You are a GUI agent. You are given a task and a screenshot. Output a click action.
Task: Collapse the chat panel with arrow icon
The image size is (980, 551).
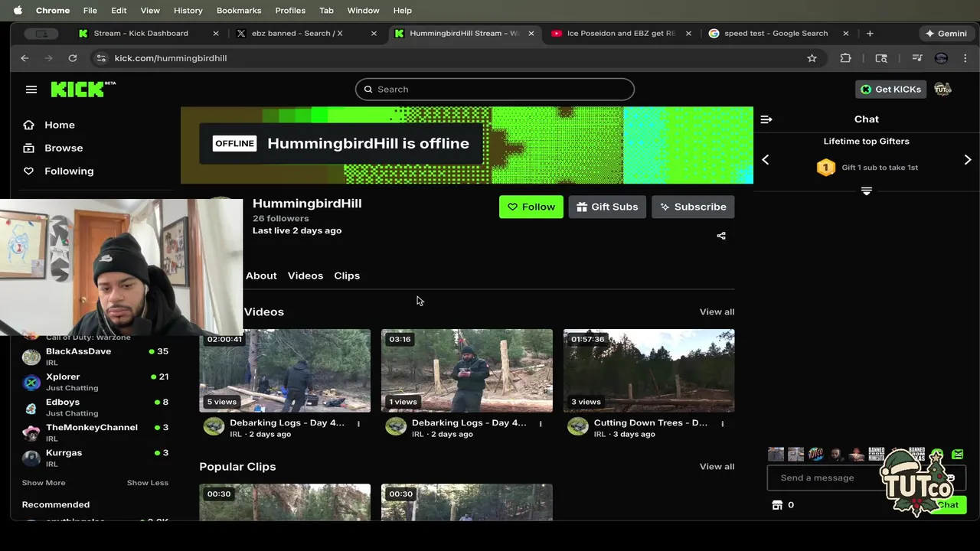766,119
